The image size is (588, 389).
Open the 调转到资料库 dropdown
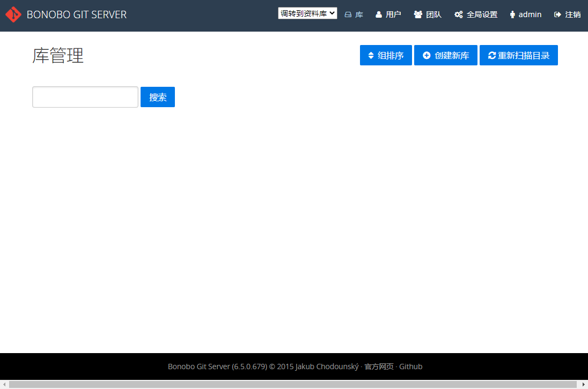point(307,12)
